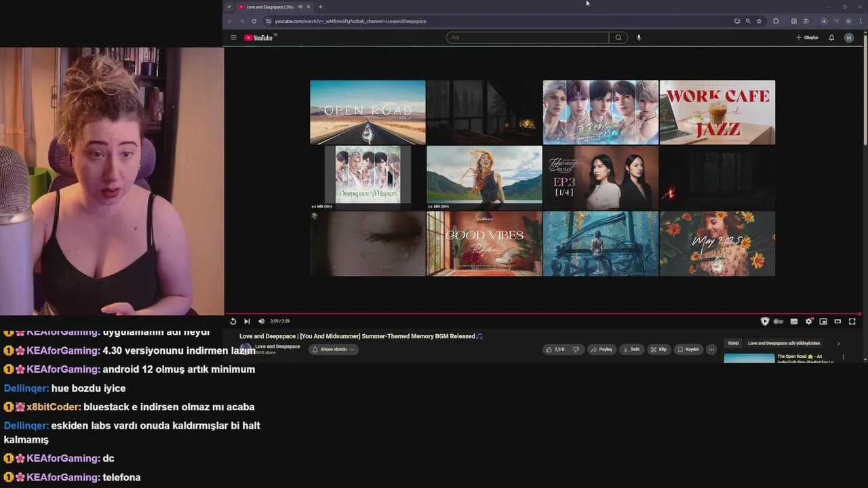Viewport: 868px width, 488px height.
Task: Click the magnifier search button
Action: pyautogui.click(x=618, y=38)
